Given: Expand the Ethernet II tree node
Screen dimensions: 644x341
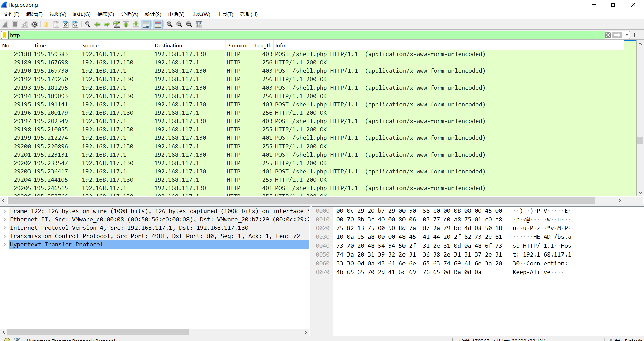Looking at the screenshot, I should tap(5, 219).
